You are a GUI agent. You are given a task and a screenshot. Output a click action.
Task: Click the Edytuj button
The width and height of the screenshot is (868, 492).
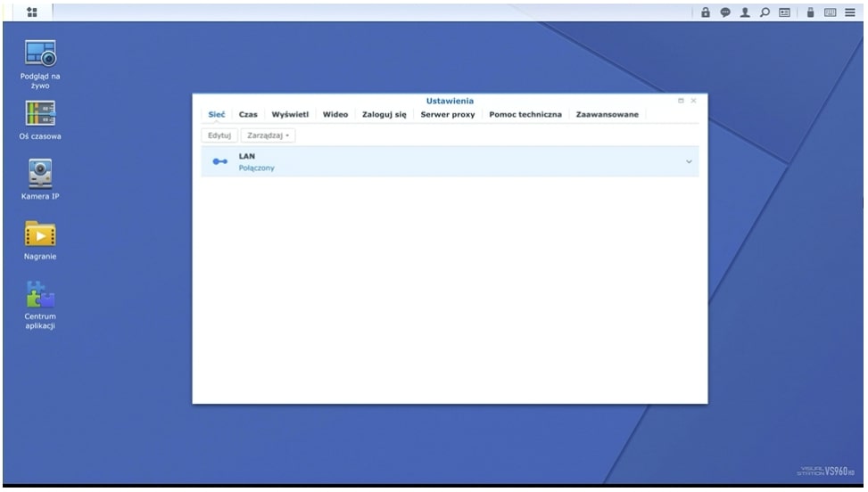pyautogui.click(x=219, y=135)
